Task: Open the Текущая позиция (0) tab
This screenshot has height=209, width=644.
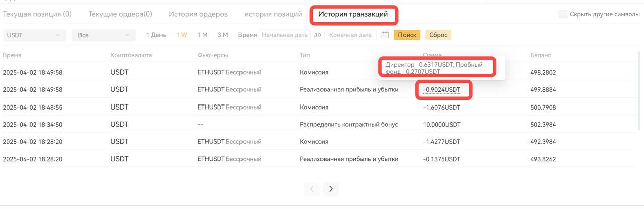Action: click(37, 14)
